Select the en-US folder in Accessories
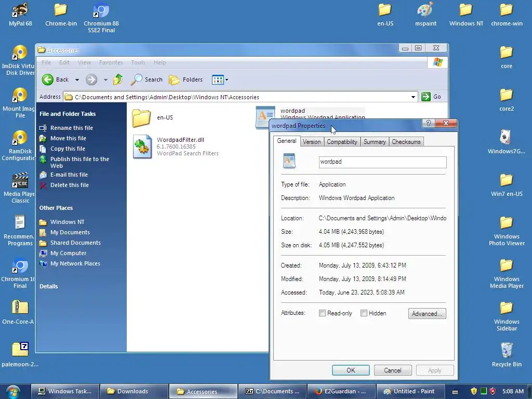532x399 pixels. (x=153, y=118)
